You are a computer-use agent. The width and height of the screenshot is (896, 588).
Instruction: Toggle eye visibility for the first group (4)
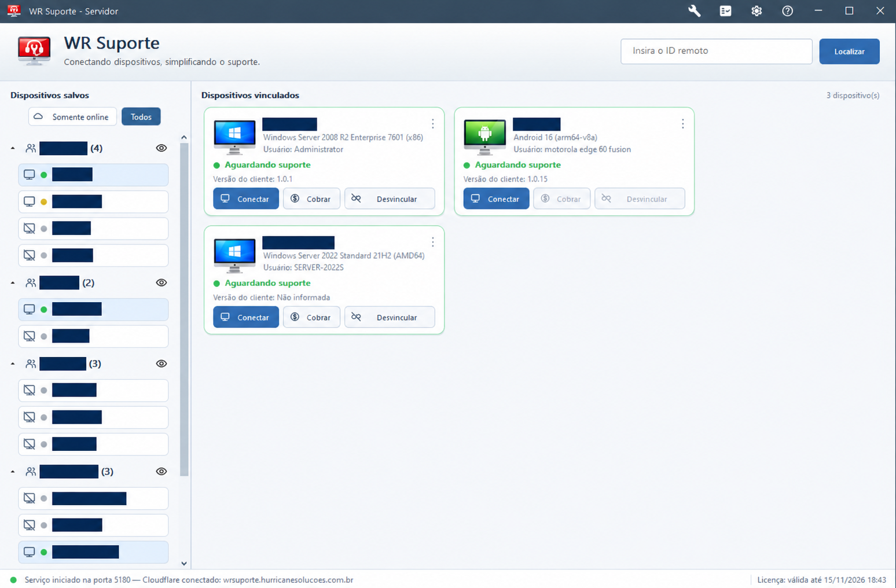pos(161,148)
